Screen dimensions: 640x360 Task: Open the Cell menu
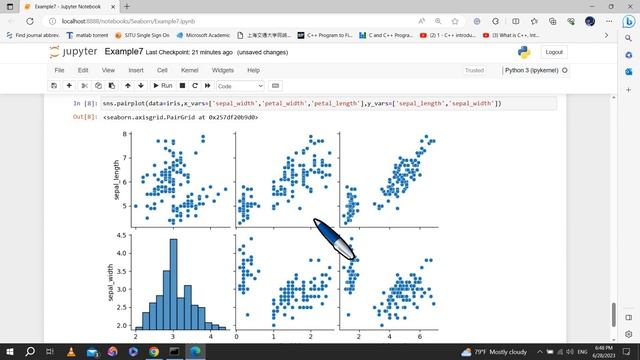click(162, 70)
